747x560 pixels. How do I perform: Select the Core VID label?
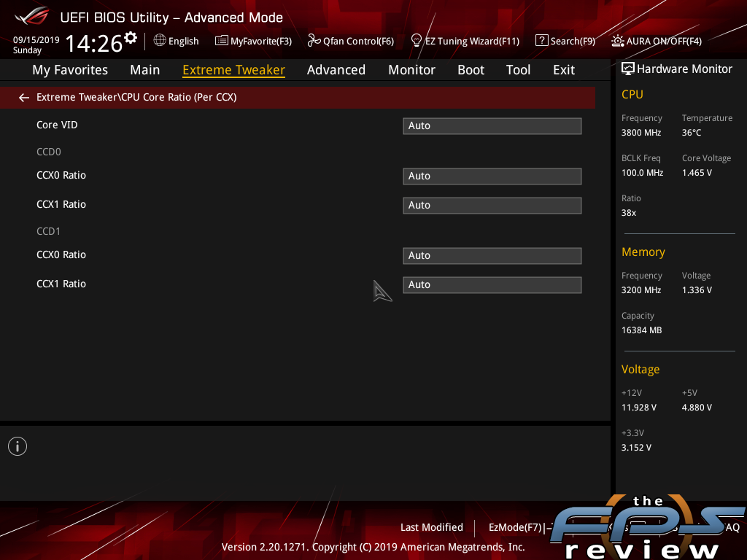[57, 125]
